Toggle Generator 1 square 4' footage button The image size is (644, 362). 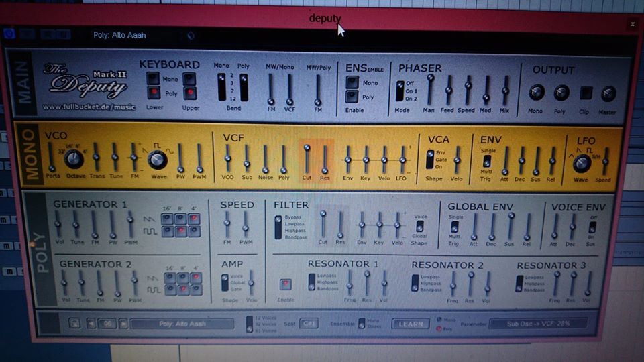pos(194,231)
